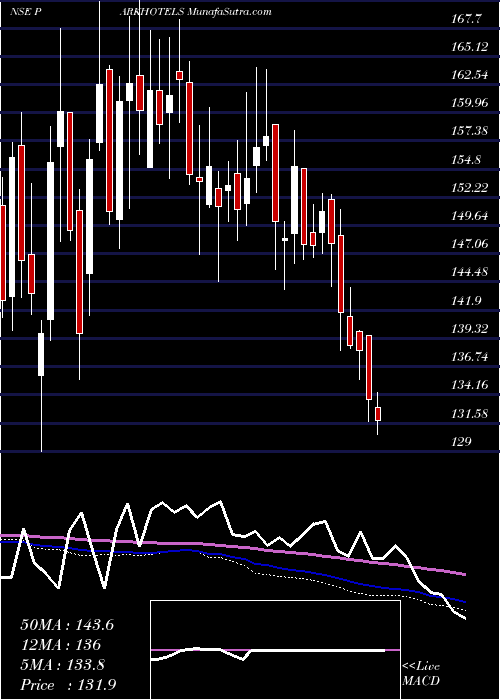Click the 141.9 price axis label
This screenshot has height=700, width=500.
click(467, 300)
